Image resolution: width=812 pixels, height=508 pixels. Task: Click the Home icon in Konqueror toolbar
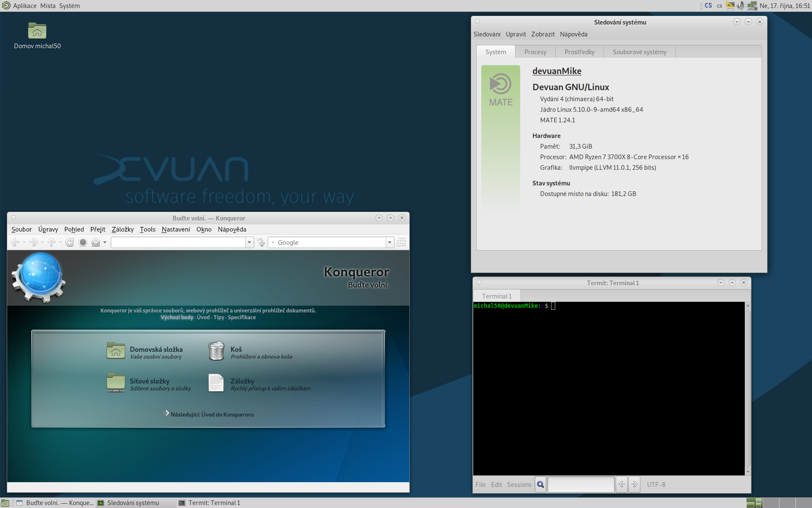pyautogui.click(x=96, y=242)
